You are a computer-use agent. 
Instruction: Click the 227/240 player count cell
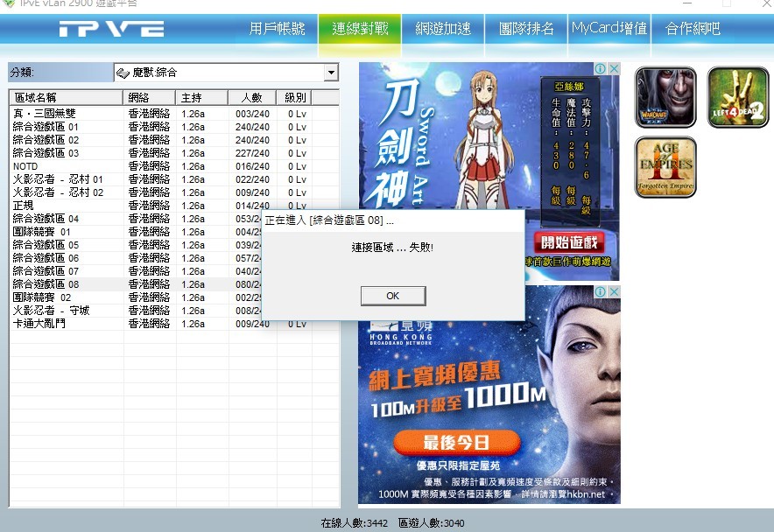pyautogui.click(x=252, y=153)
